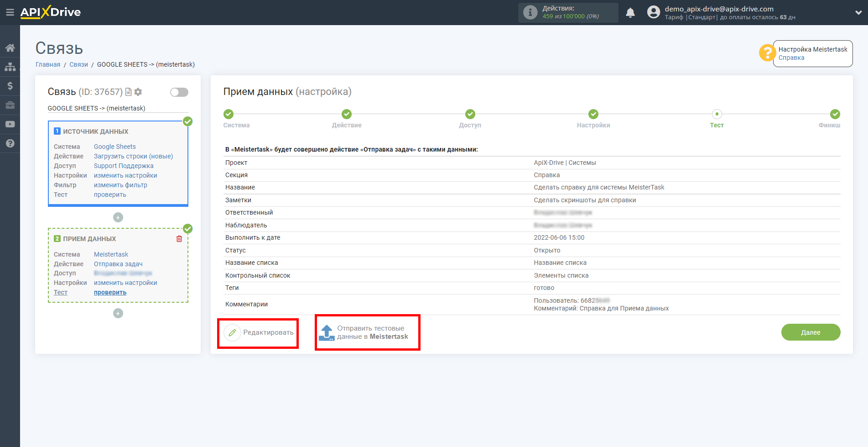The image size is (868, 447).
Task: Click the plus button below data receiver block
Action: [118, 313]
